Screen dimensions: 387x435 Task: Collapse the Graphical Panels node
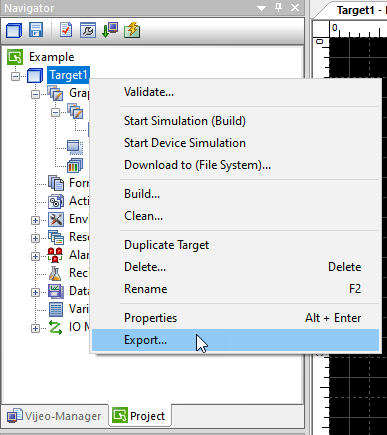click(x=35, y=94)
